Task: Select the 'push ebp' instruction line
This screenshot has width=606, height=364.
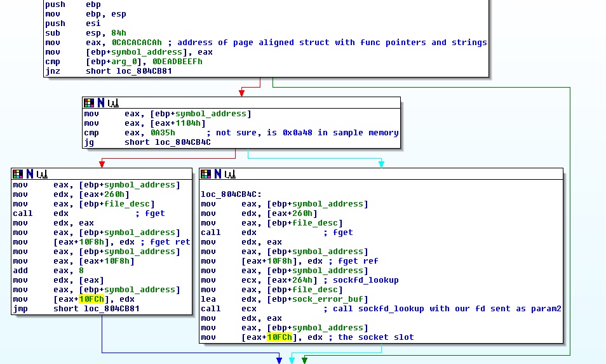Action: click(x=73, y=4)
